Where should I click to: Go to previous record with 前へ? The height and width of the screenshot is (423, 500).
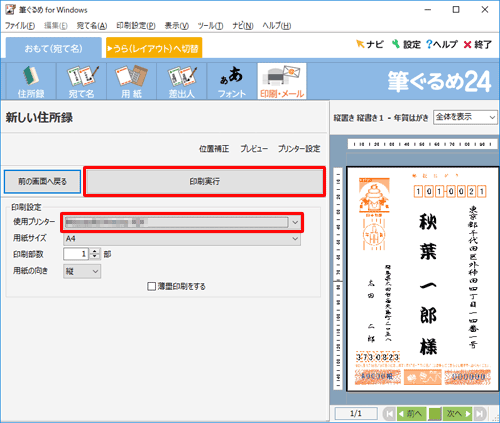411,414
